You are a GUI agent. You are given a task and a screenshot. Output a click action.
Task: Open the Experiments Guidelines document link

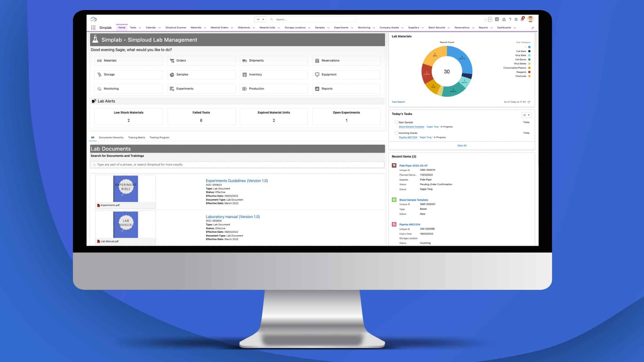point(237,181)
